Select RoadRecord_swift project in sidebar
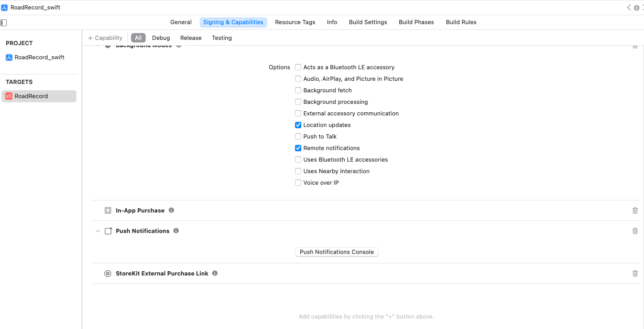 [39, 57]
